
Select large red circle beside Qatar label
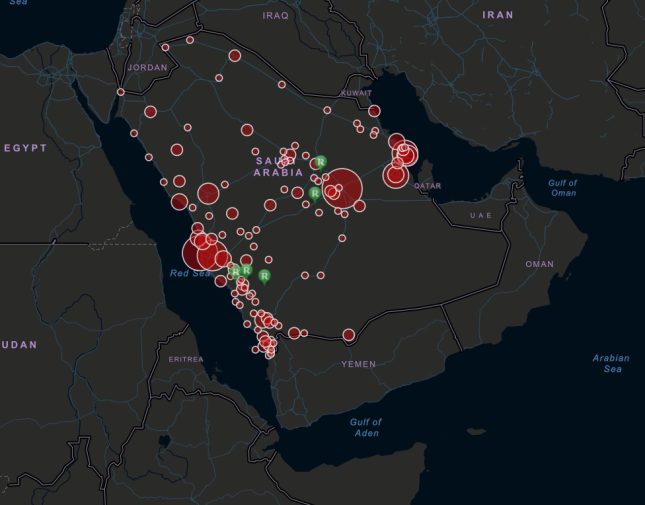395,176
